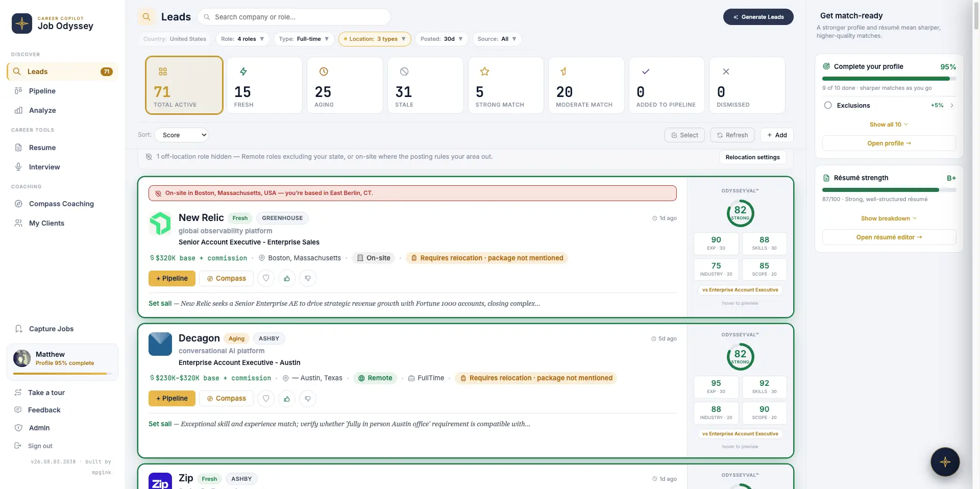Image resolution: width=980 pixels, height=489 pixels.
Task: Expand Show all 10 profile items
Action: (x=889, y=125)
